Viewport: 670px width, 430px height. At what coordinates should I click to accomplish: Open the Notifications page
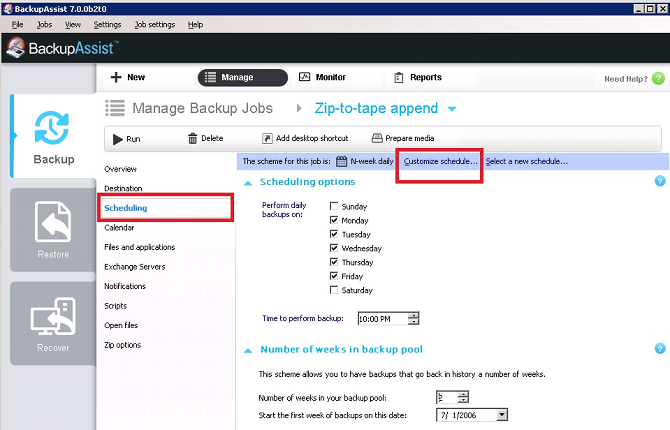125,286
